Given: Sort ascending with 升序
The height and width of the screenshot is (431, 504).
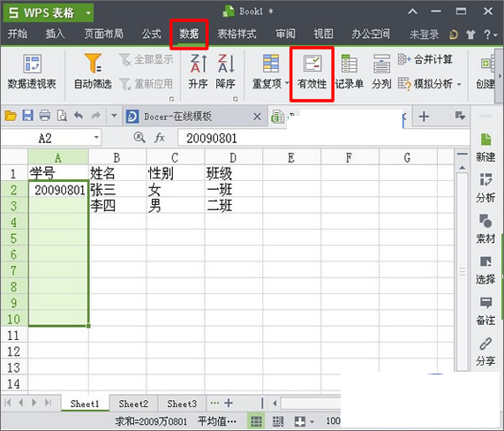Looking at the screenshot, I should coord(198,72).
